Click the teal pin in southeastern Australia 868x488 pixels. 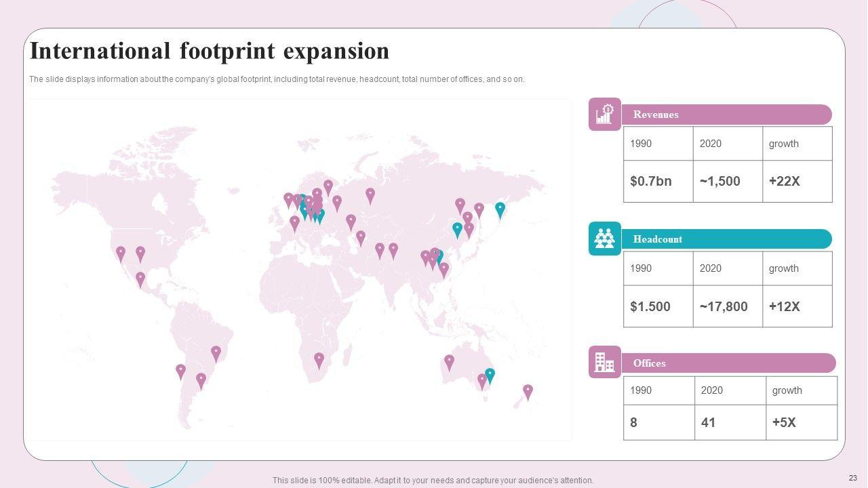(490, 375)
